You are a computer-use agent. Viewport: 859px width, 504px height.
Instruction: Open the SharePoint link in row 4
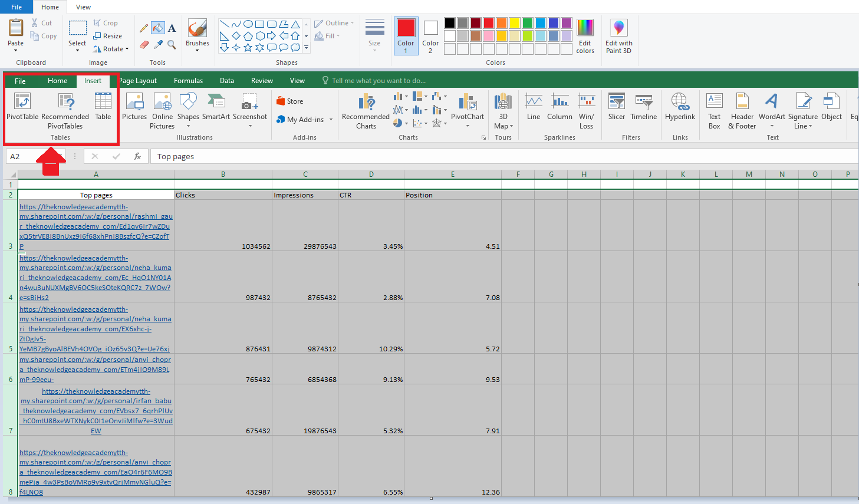click(96, 277)
